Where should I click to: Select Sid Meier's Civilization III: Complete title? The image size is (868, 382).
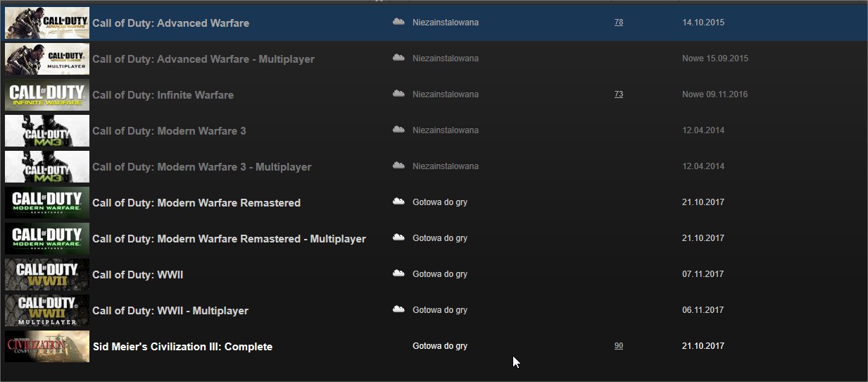[182, 347]
